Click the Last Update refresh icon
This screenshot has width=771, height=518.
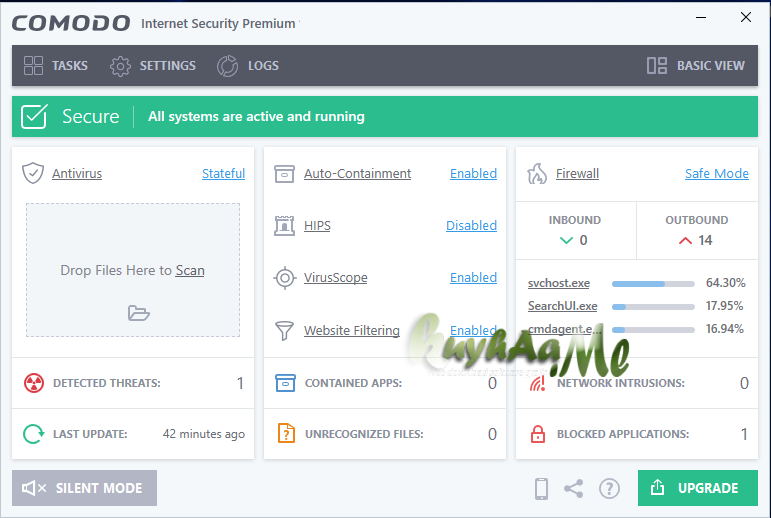[34, 434]
